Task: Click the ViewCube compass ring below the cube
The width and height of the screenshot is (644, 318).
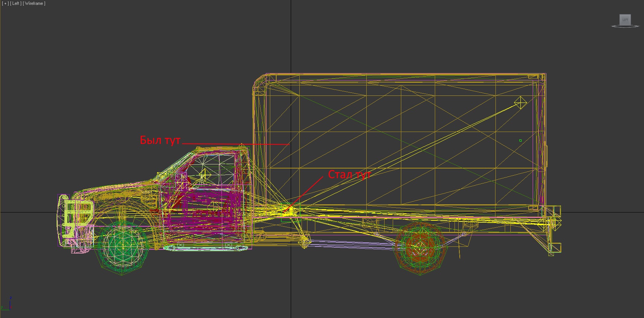Action: (625, 26)
